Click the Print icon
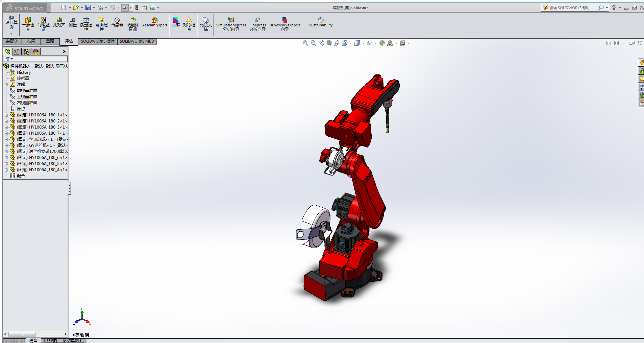 coord(100,7)
